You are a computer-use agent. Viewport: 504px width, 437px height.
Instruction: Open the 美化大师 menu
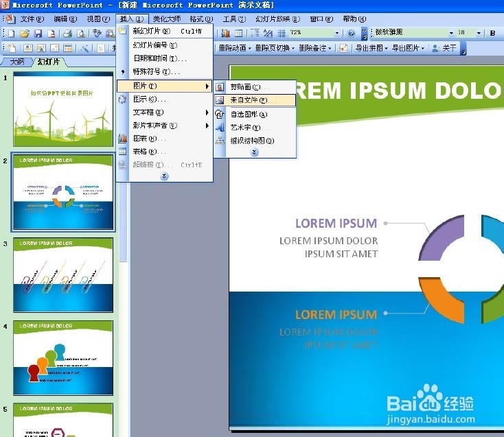click(166, 19)
